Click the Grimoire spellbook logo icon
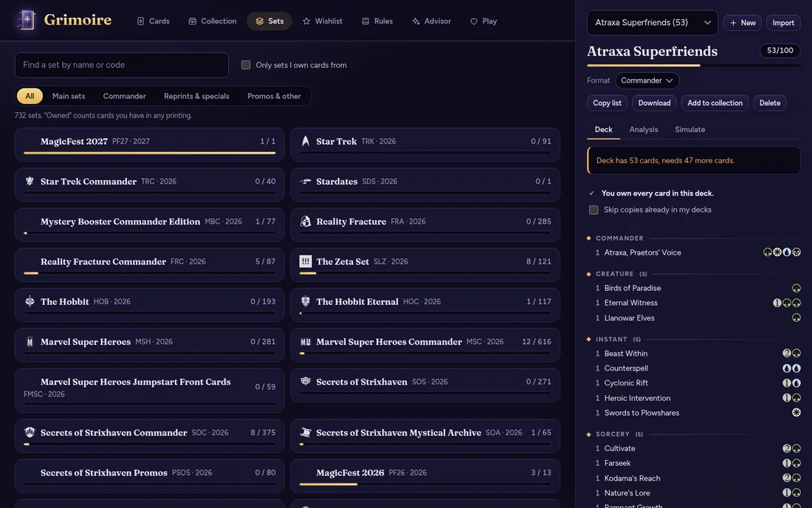Viewport: 812px width, 508px height. click(26, 21)
